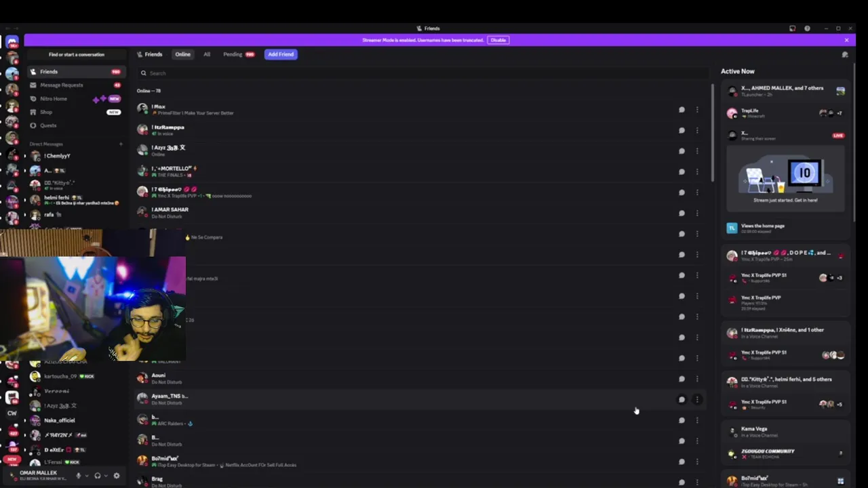Click New Group DM icon top right
This screenshot has width=868, height=488.
pos(845,54)
